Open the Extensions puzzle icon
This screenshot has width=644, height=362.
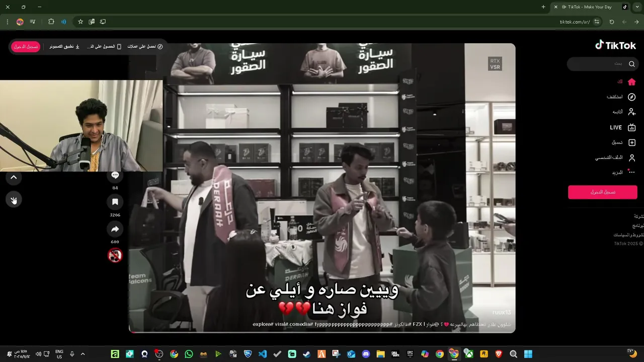coord(51,22)
